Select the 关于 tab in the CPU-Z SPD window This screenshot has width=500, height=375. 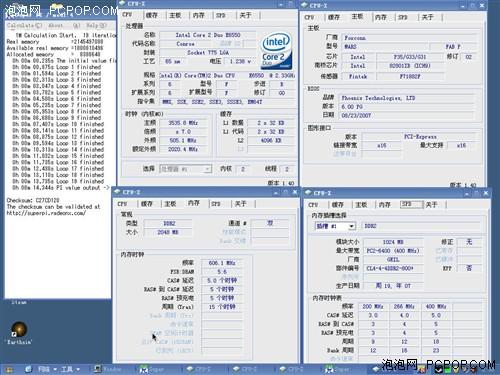point(432,205)
